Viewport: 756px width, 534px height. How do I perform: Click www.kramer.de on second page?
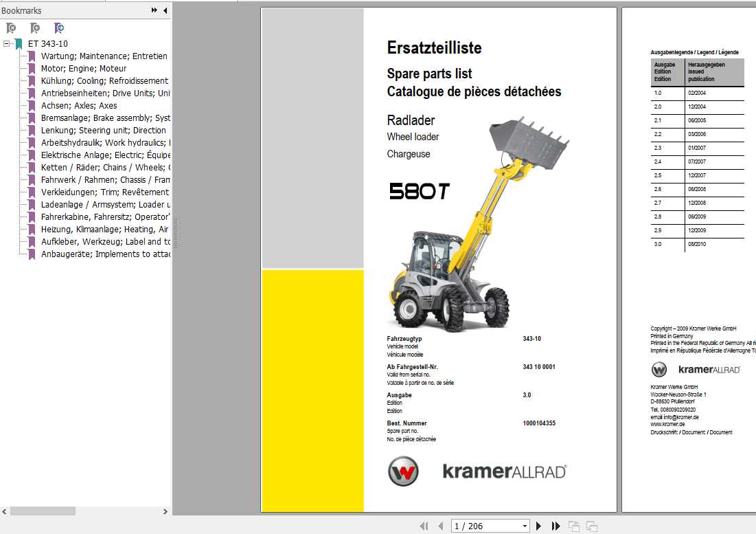(667, 425)
